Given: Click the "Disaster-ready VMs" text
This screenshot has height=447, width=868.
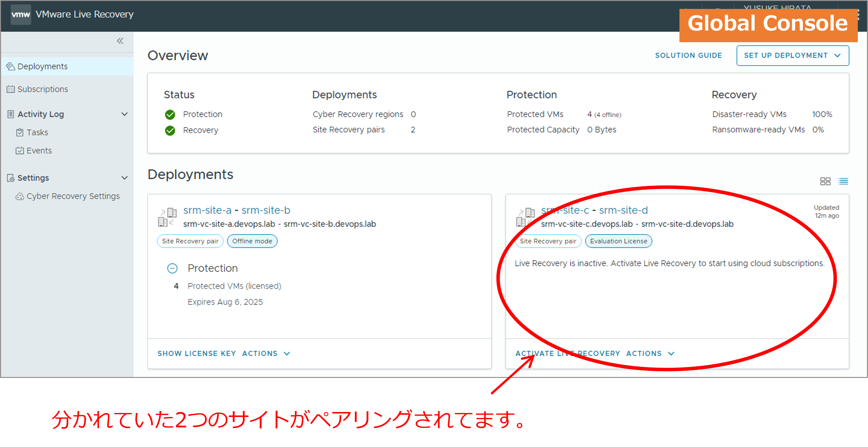Looking at the screenshot, I should point(750,114).
